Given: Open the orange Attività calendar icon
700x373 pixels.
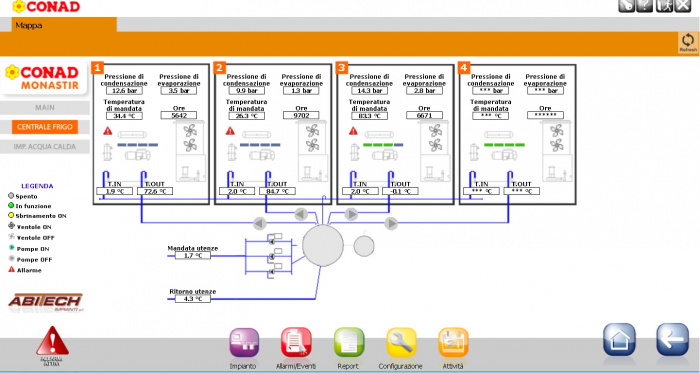Looking at the screenshot, I should tap(454, 343).
